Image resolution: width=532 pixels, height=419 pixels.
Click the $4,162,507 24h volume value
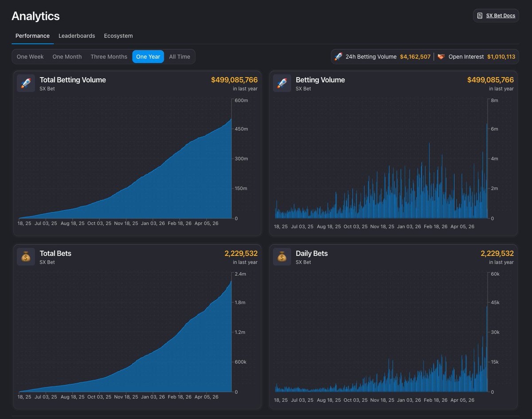415,57
